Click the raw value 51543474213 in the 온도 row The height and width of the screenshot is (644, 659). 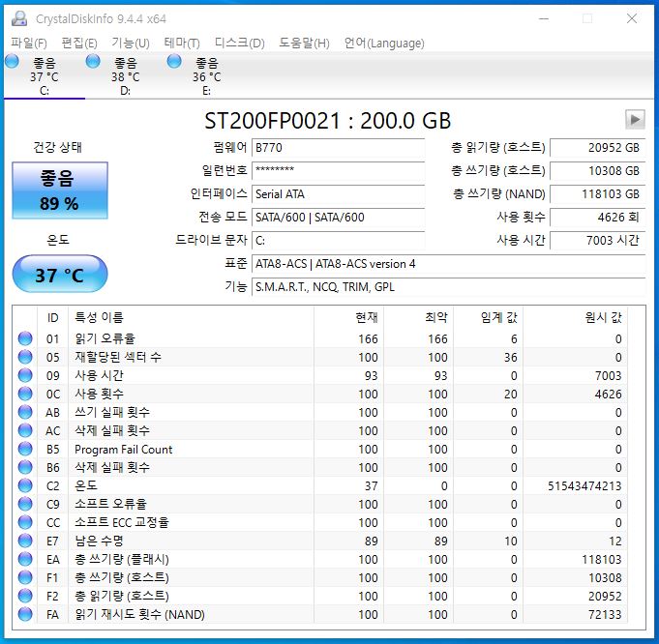(584, 486)
